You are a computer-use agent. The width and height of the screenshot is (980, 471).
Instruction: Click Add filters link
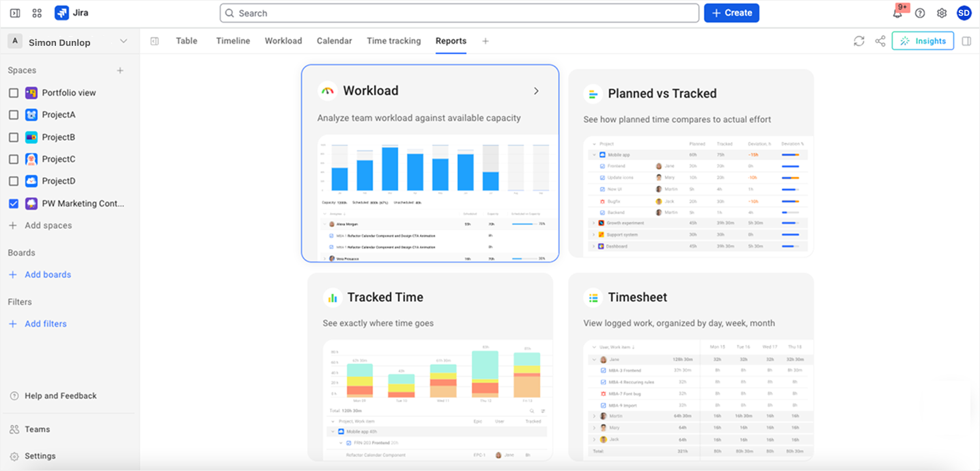(38, 324)
